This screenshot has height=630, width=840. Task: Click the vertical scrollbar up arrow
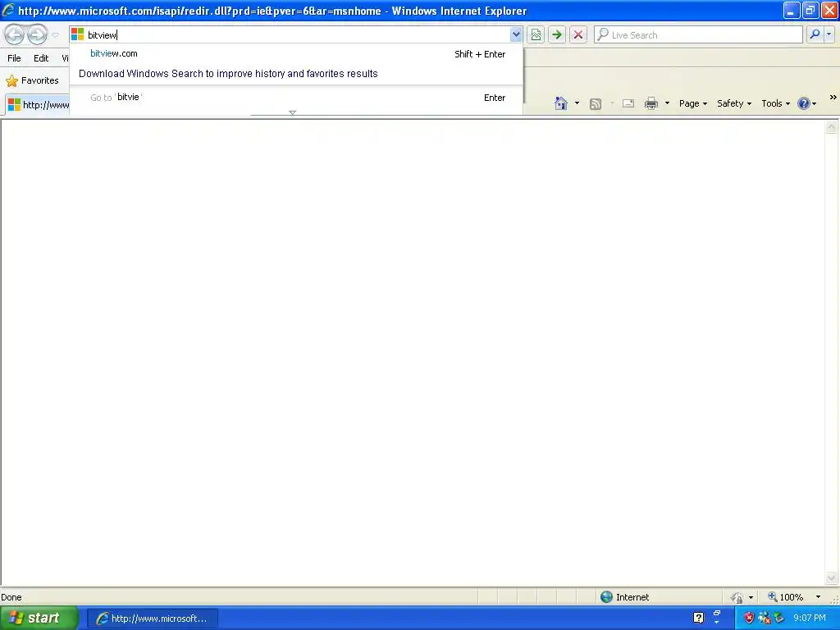[x=831, y=127]
